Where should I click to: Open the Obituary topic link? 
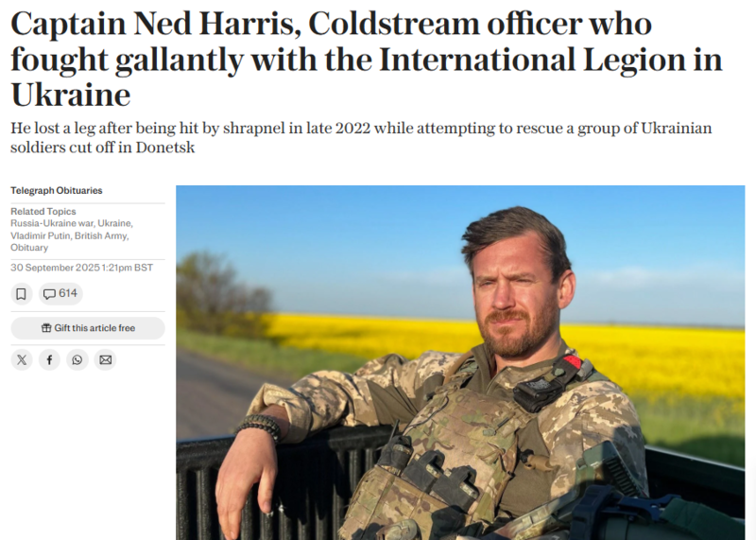29,248
